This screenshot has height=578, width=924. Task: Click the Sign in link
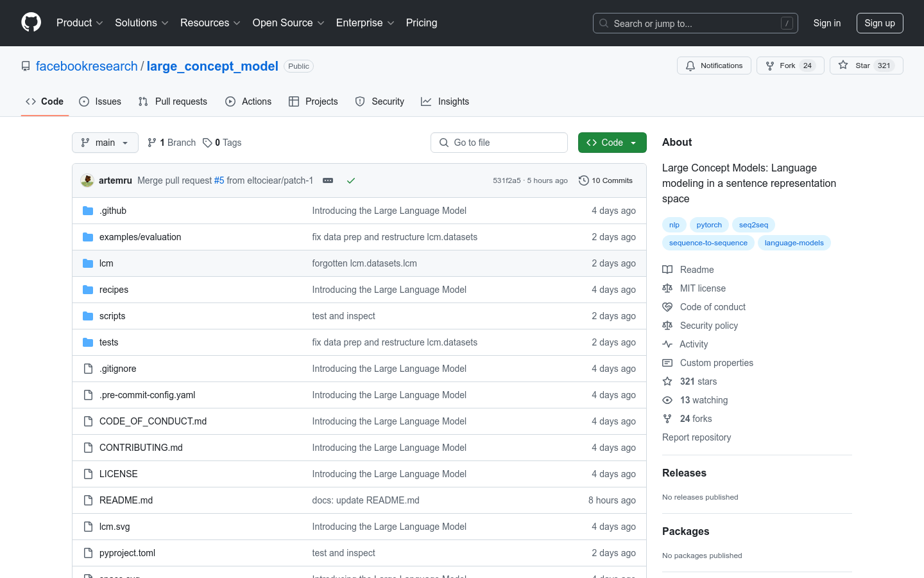(x=827, y=23)
